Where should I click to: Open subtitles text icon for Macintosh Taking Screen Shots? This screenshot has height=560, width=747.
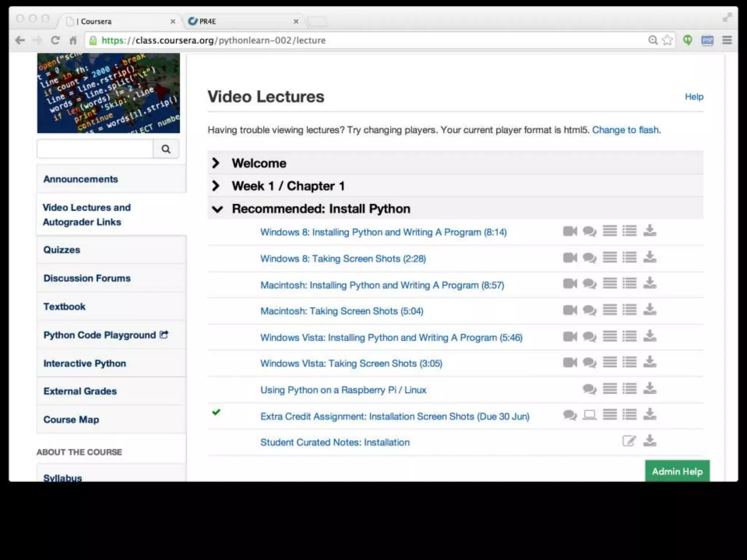tap(610, 310)
